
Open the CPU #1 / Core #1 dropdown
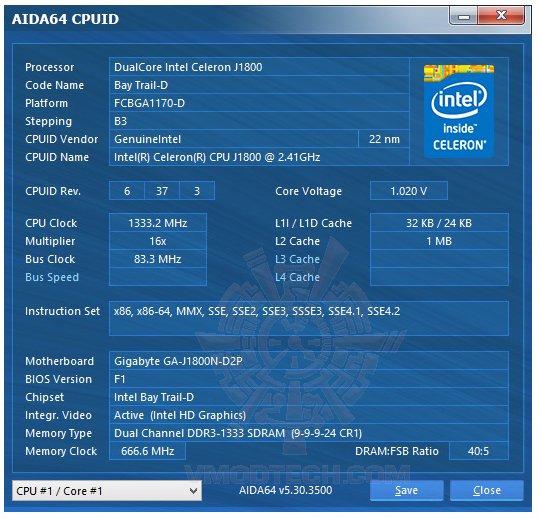[x=107, y=491]
